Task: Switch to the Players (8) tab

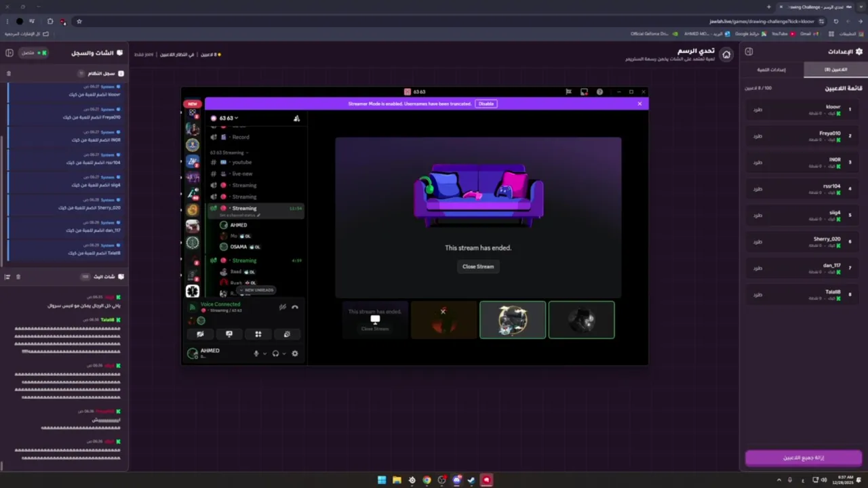Action: tap(835, 69)
